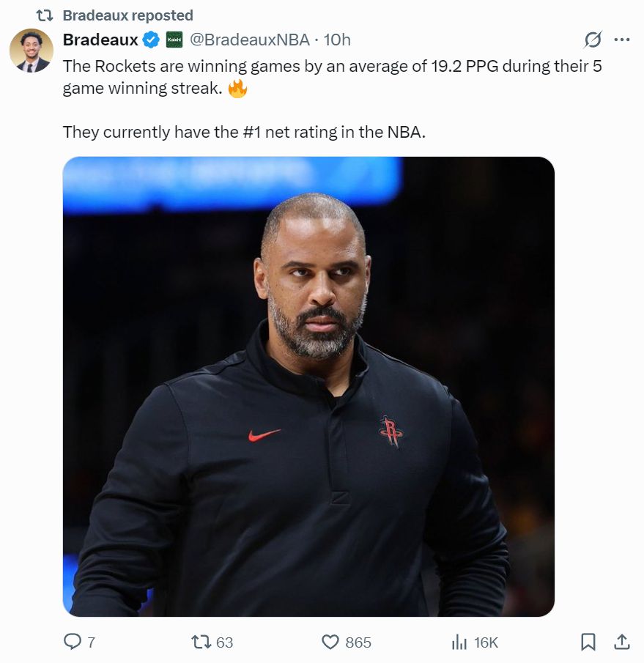This screenshot has height=663, width=644.
Task: Click the 10h timestamp
Action: pos(337,40)
